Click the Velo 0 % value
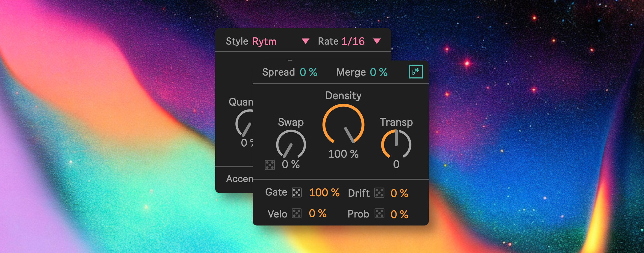 [x=318, y=214]
